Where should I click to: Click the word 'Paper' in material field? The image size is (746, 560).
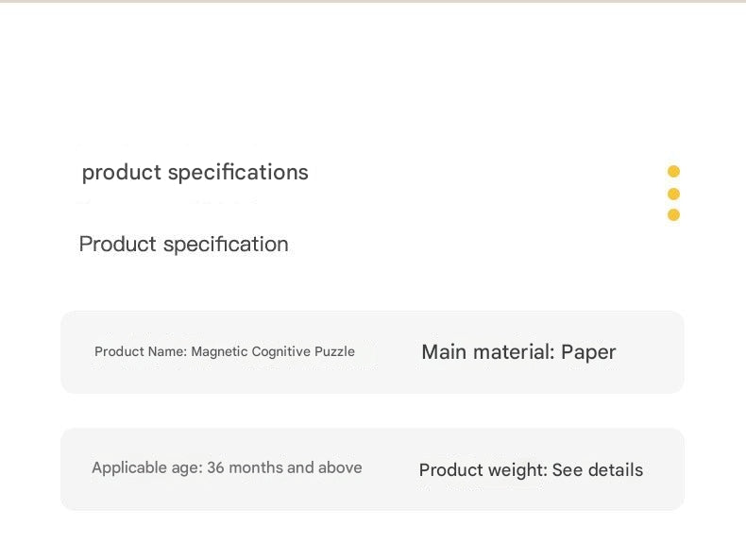[588, 352]
